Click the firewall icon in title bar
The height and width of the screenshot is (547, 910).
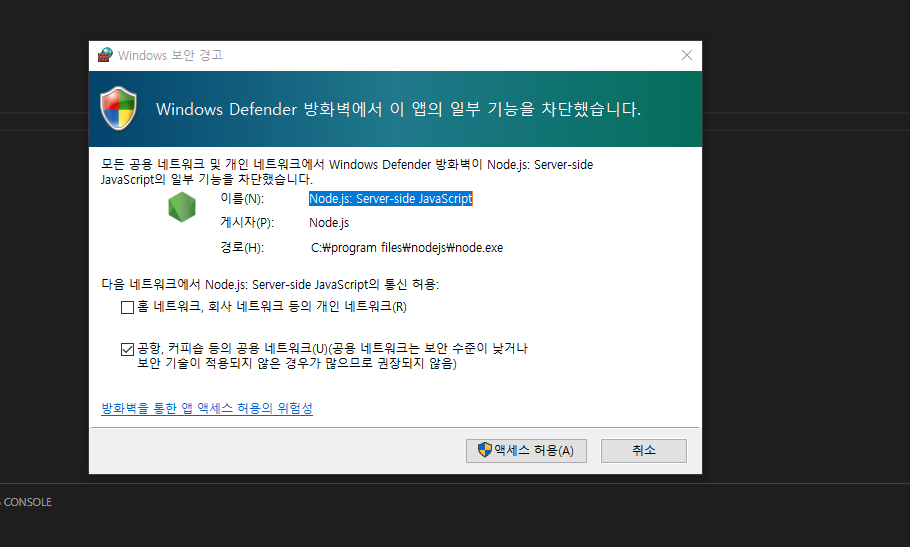tap(105, 55)
